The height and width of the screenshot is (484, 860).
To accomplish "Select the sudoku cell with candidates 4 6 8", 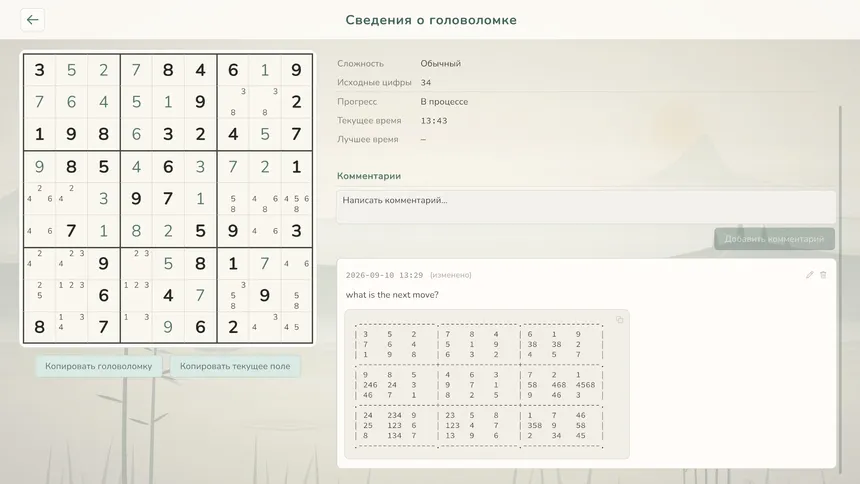I will 265,199.
